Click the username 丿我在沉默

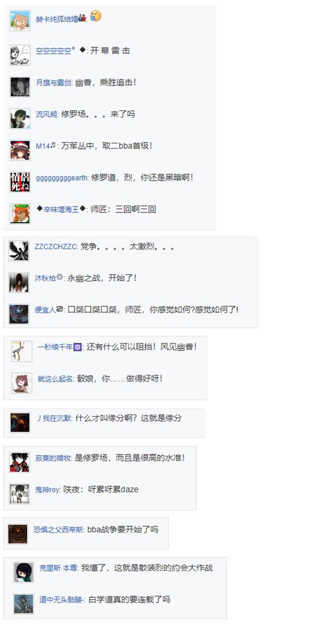coord(55,419)
